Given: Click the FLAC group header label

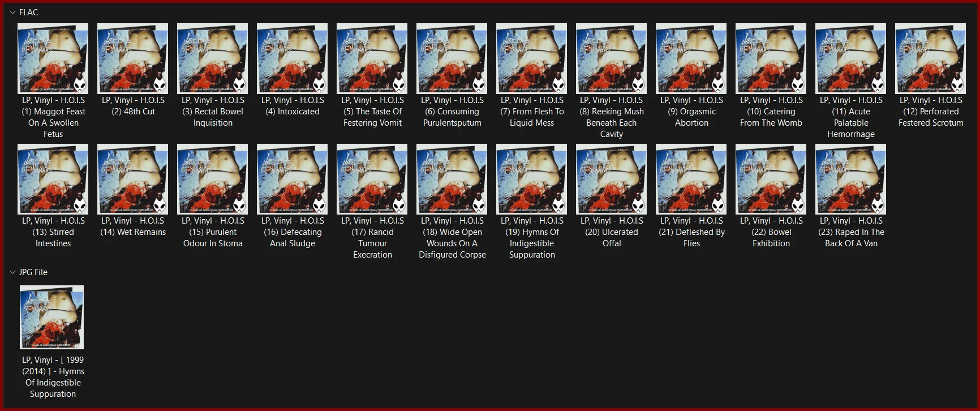Looking at the screenshot, I should (29, 12).
